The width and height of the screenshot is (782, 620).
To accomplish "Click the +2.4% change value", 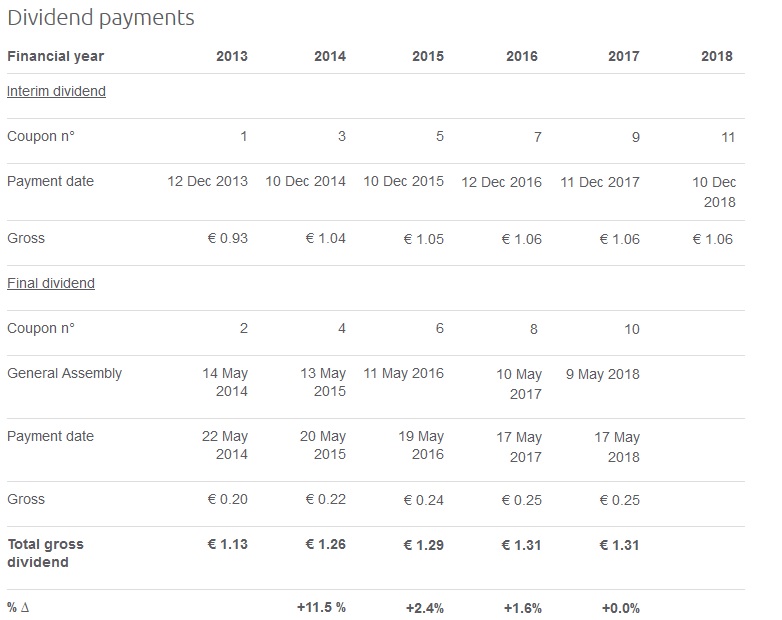I will click(425, 608).
